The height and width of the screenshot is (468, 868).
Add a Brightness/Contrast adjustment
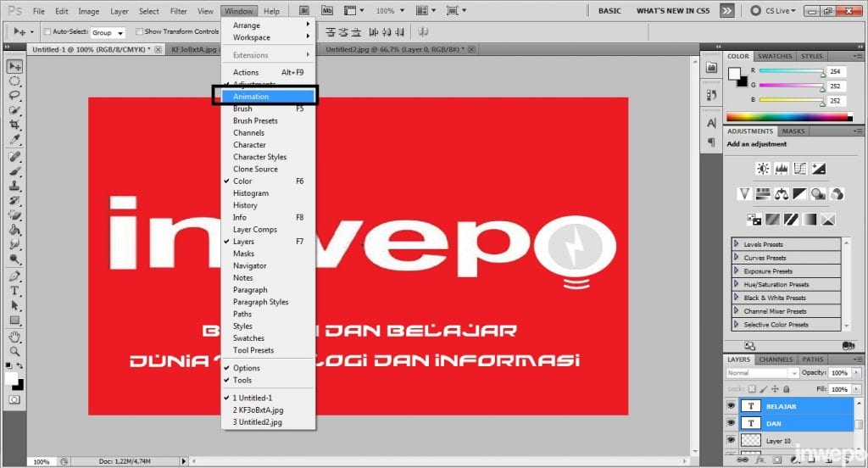pos(763,169)
